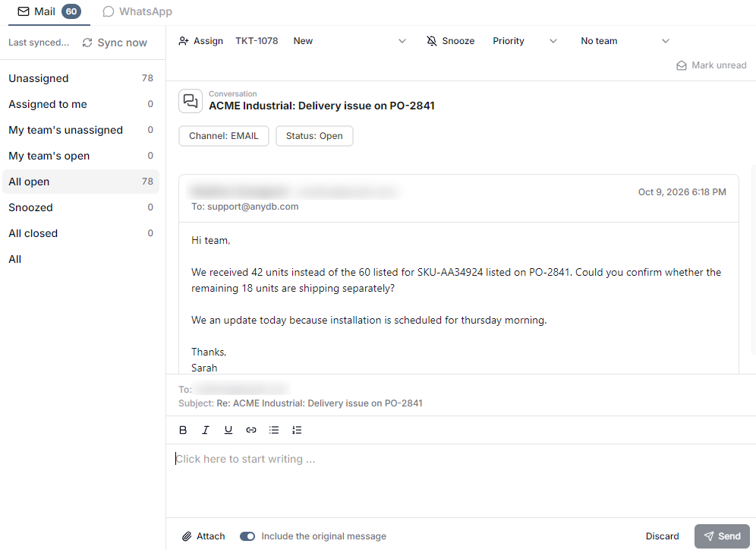Open My team's open folder

(80, 156)
